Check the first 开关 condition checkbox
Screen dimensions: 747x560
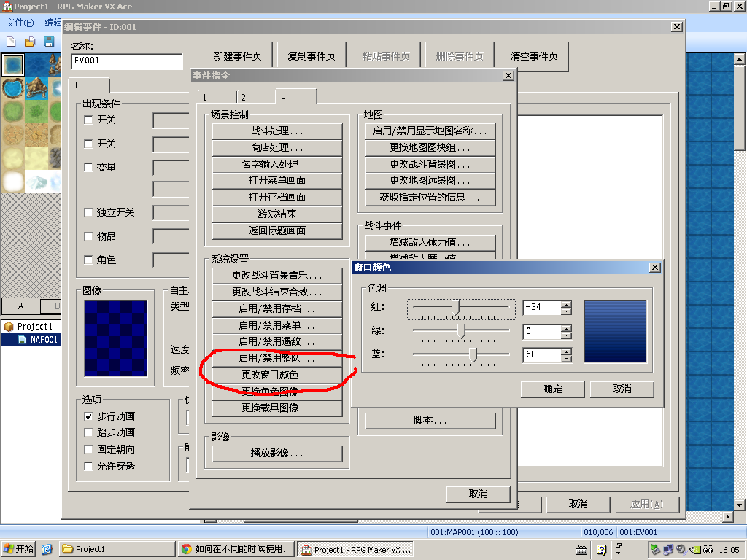pos(88,120)
